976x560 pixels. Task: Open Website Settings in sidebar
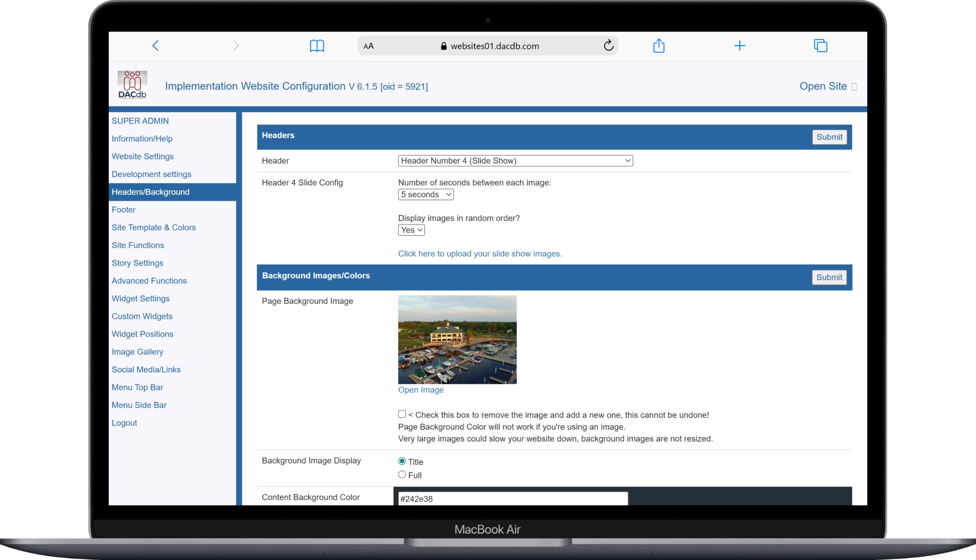click(x=143, y=156)
